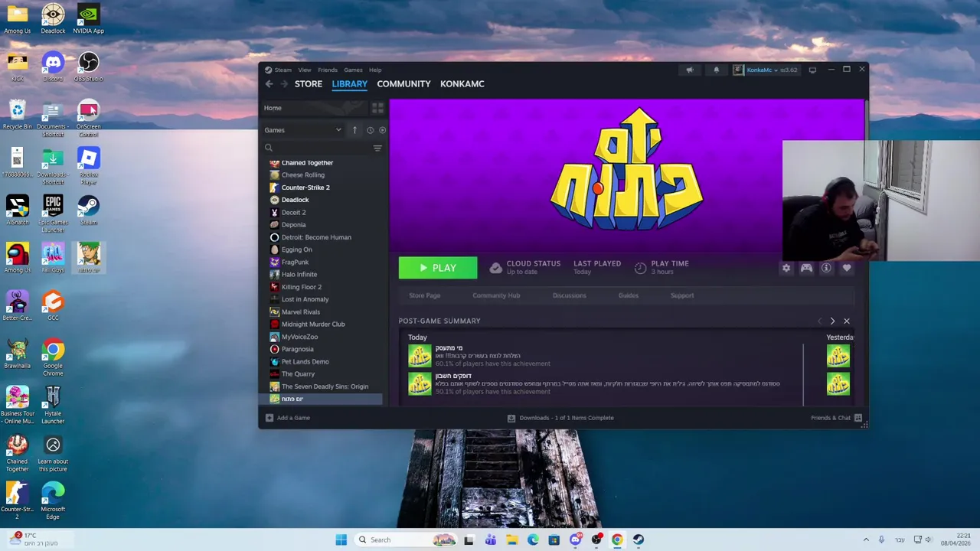The image size is (980, 551).
Task: Open game settings gear icon
Action: tap(786, 268)
